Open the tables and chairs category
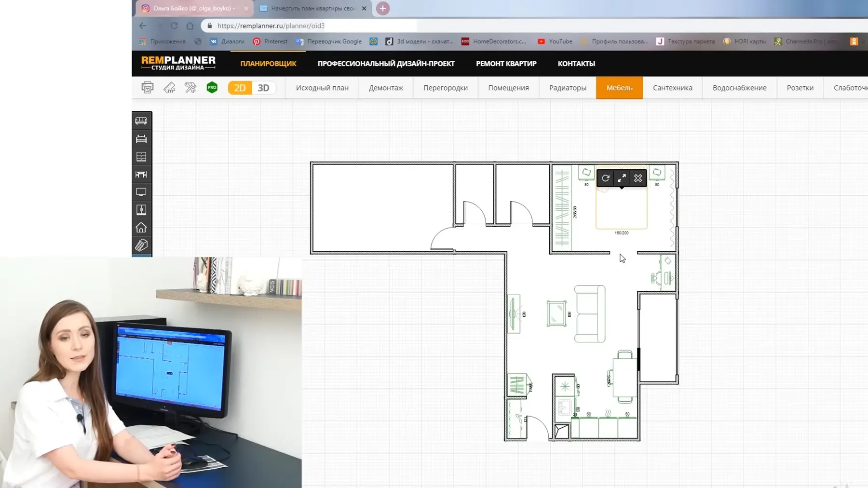This screenshot has width=868, height=488. (x=141, y=174)
